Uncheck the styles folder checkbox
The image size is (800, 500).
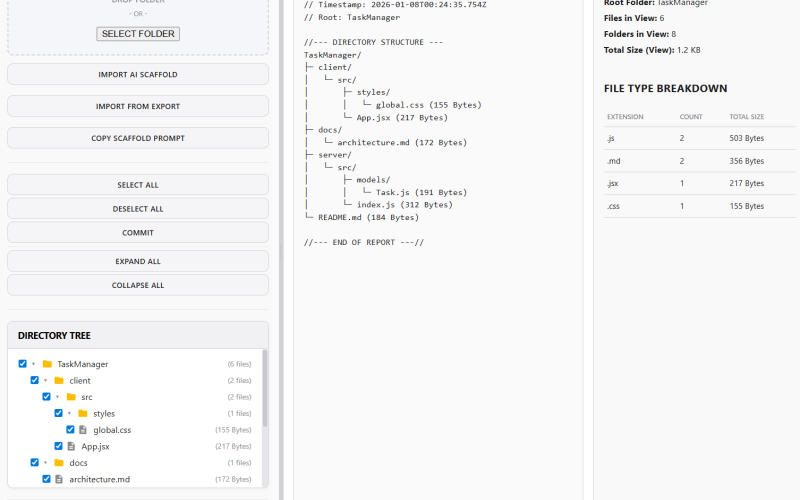tap(58, 413)
